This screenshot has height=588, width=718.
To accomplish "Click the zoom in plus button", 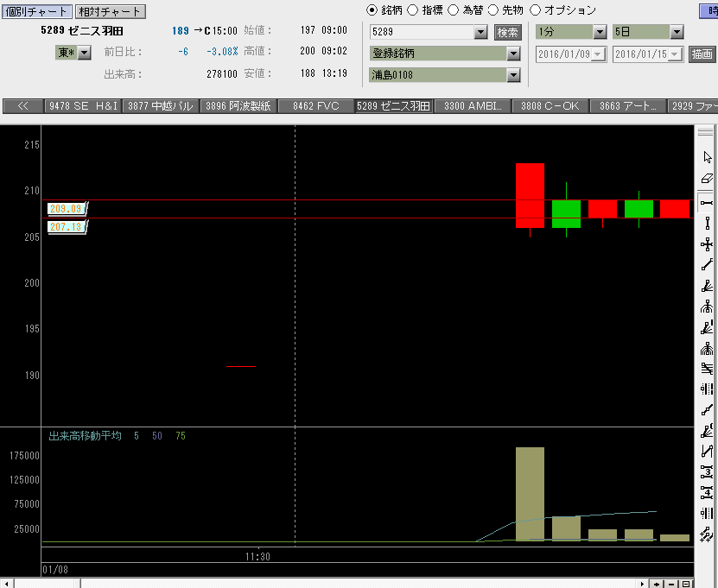I will point(658,584).
